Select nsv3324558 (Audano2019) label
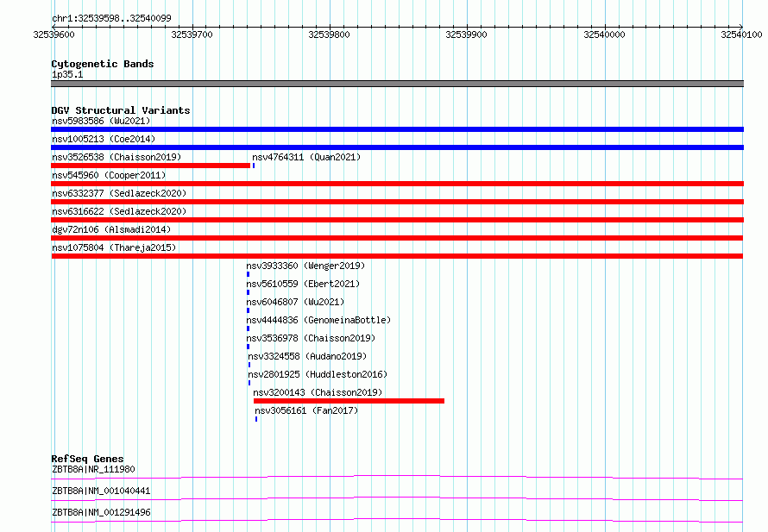Image resolution: width=768 pixels, height=532 pixels. click(x=307, y=356)
